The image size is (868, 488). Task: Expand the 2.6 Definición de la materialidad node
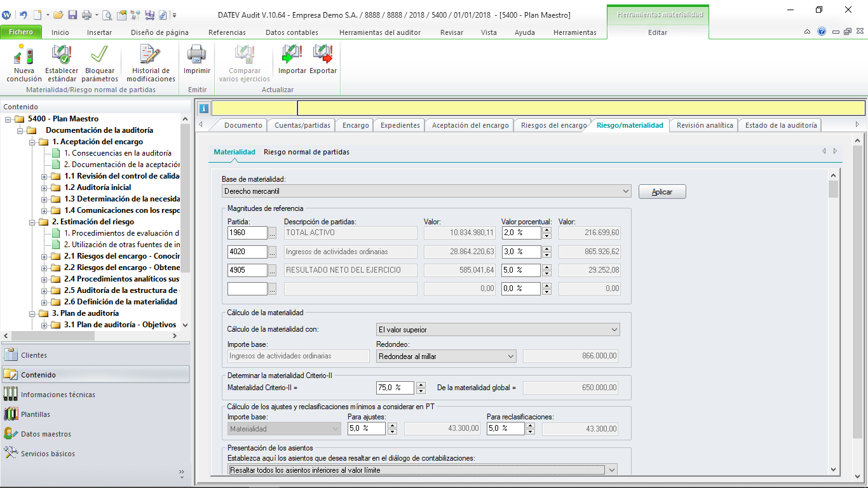(44, 302)
